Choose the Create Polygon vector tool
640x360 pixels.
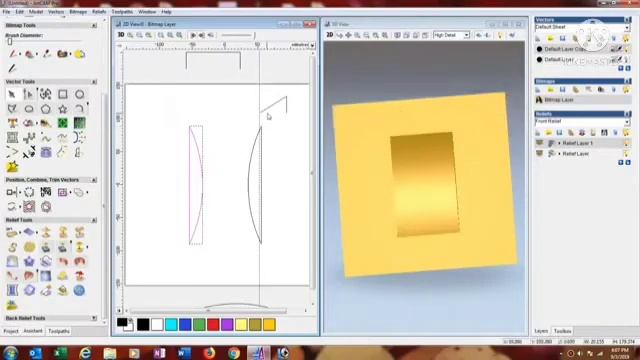tap(46, 109)
